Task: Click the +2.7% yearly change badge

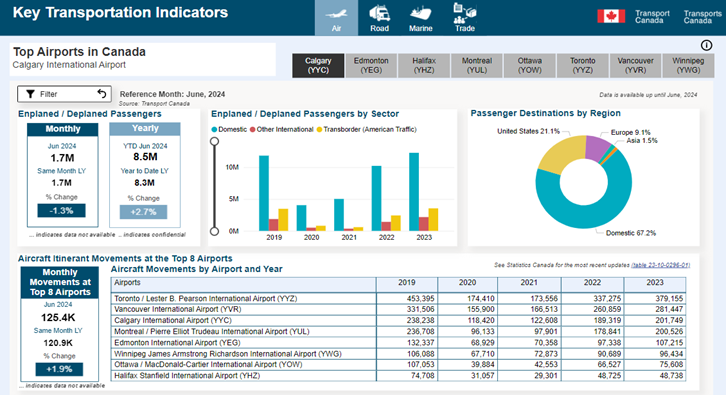Action: [144, 212]
